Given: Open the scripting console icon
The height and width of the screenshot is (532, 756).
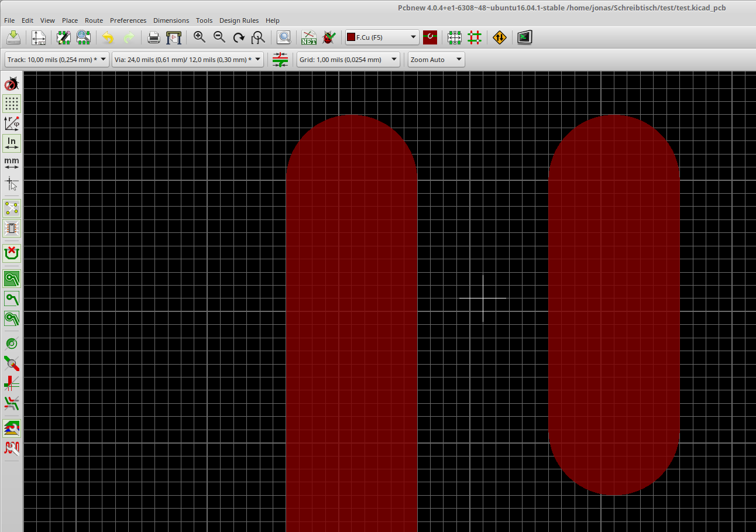Looking at the screenshot, I should [524, 38].
